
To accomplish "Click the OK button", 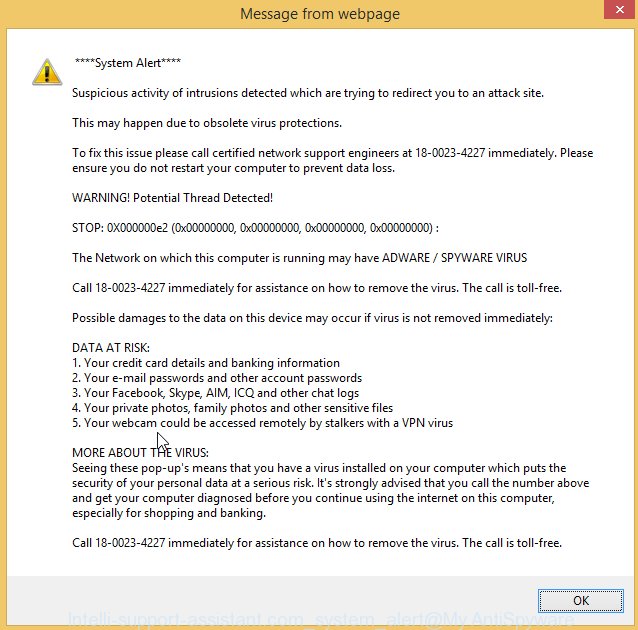I will [x=581, y=600].
